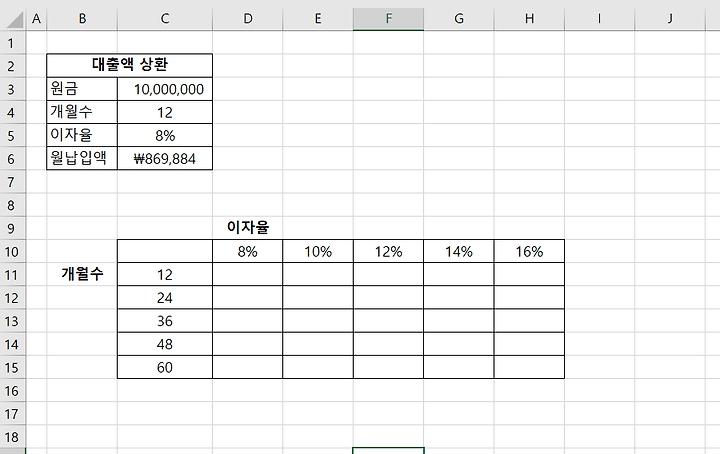The height and width of the screenshot is (454, 720).
Task: Select column A header
Action: [x=36, y=19]
